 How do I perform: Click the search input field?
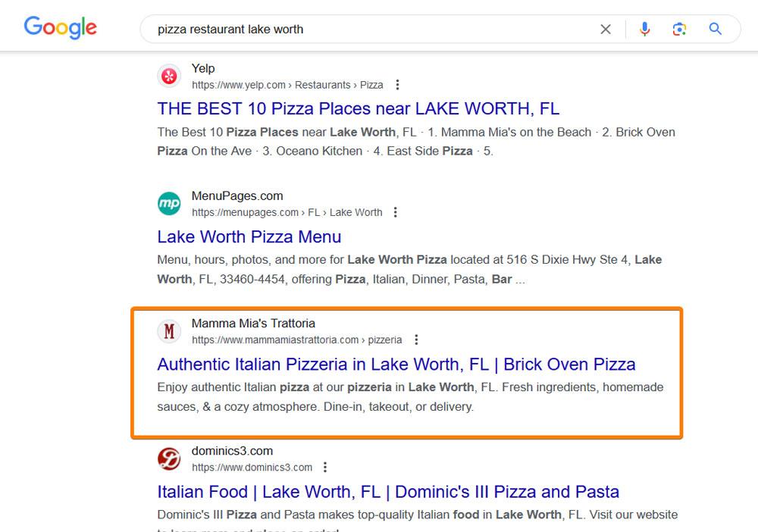coord(372,30)
